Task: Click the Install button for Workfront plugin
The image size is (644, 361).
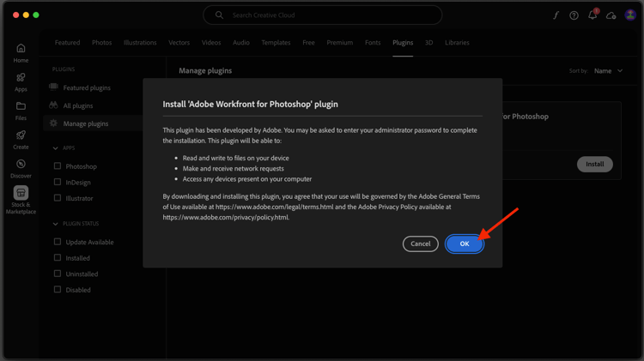Action: 594,164
